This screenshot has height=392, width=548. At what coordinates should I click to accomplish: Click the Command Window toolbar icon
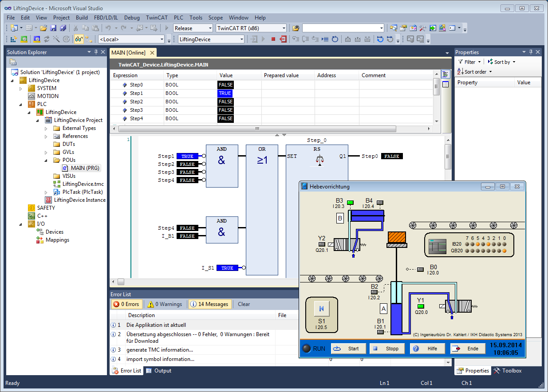(x=452, y=28)
